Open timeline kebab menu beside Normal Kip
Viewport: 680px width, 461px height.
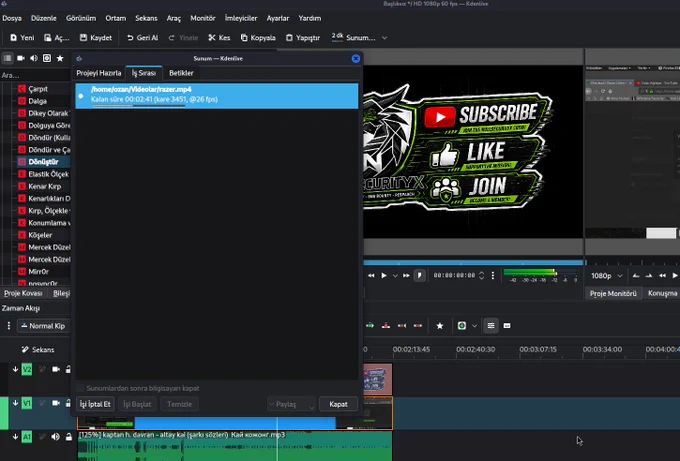9,326
